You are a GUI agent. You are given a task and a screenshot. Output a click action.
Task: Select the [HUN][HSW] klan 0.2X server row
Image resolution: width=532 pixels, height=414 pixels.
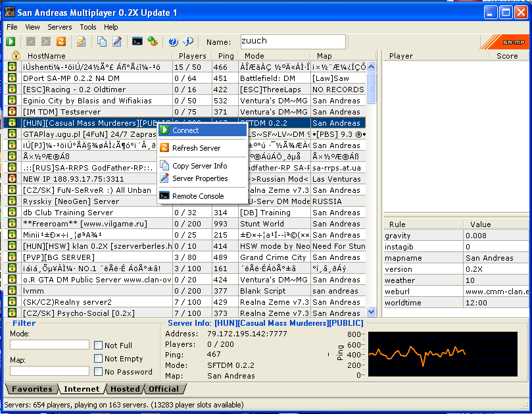[185, 246]
